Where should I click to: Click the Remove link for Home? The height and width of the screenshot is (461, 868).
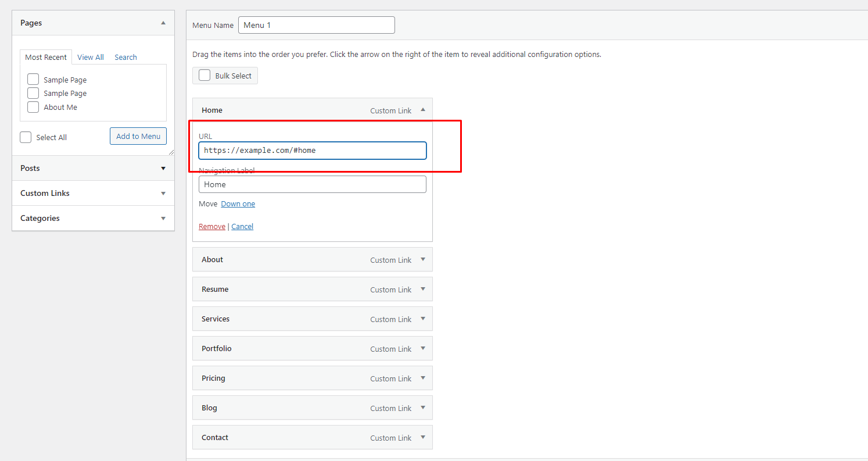tap(212, 227)
